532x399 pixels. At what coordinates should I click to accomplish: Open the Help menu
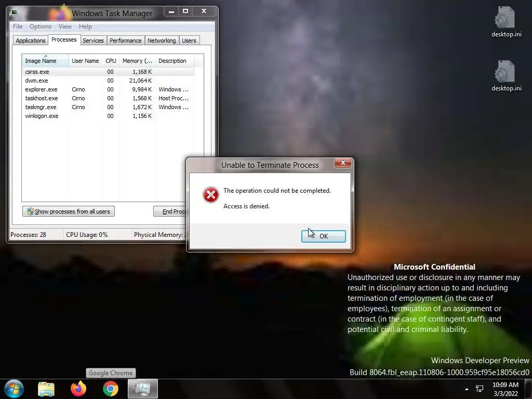(85, 26)
